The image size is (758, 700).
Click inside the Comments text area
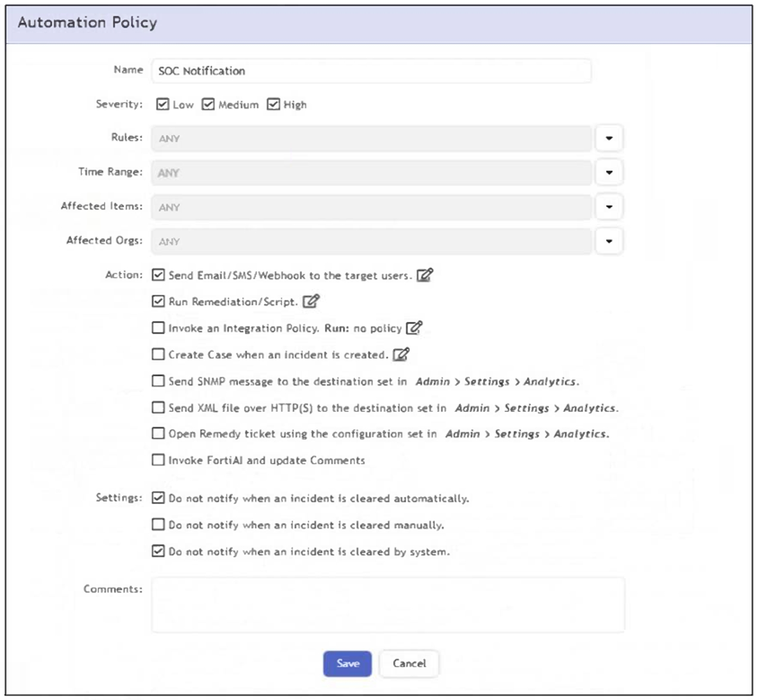pos(388,604)
